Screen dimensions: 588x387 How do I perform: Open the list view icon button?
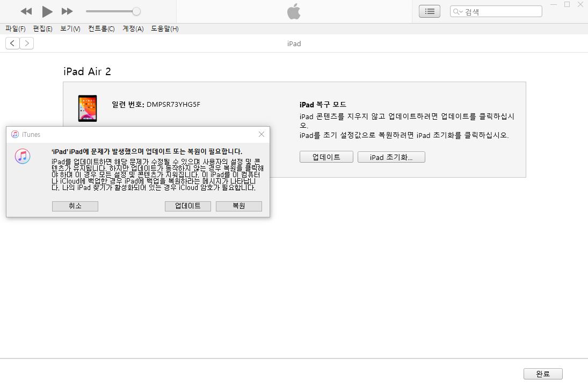pos(430,12)
